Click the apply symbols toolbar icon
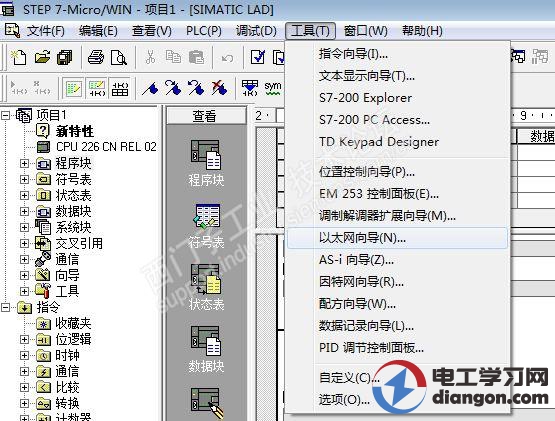 [250, 88]
